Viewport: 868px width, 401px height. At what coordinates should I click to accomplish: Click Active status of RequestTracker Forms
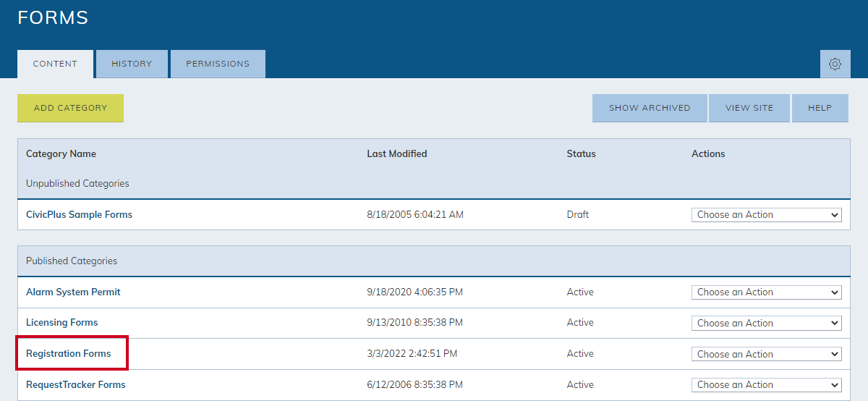(x=580, y=384)
